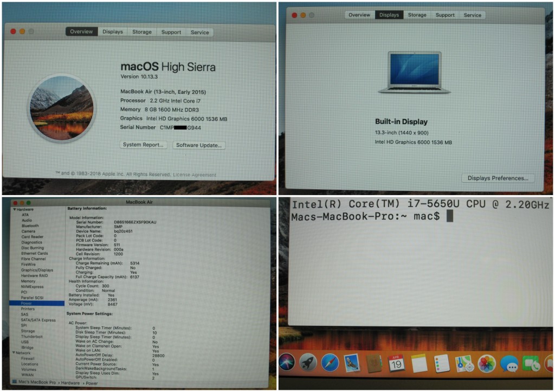Open Safari compass icon in Dock
Screen dimensions: 555x392
click(x=330, y=363)
